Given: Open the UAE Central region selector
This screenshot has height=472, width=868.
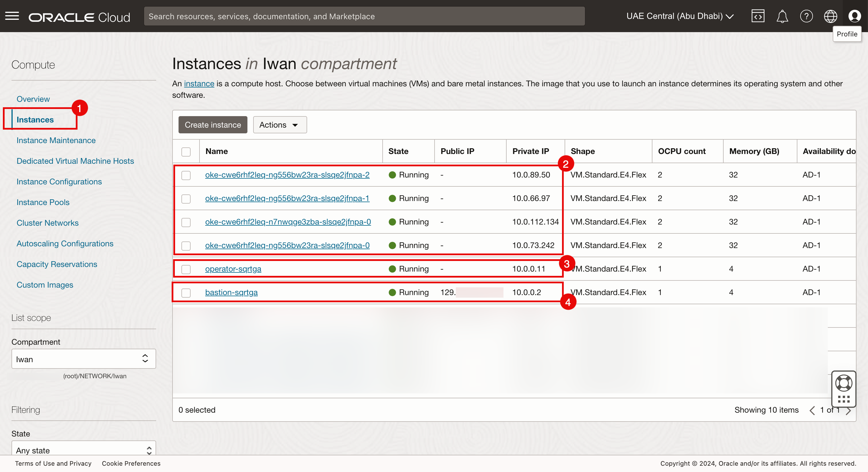Looking at the screenshot, I should pyautogui.click(x=680, y=16).
